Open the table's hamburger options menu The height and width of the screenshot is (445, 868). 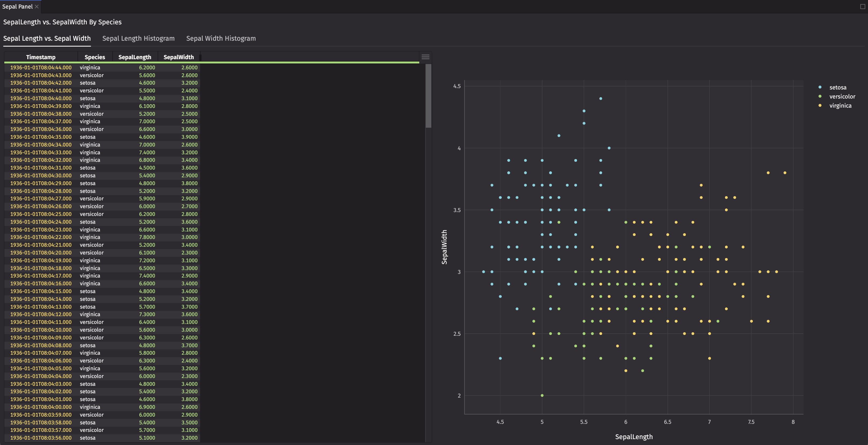(x=426, y=56)
